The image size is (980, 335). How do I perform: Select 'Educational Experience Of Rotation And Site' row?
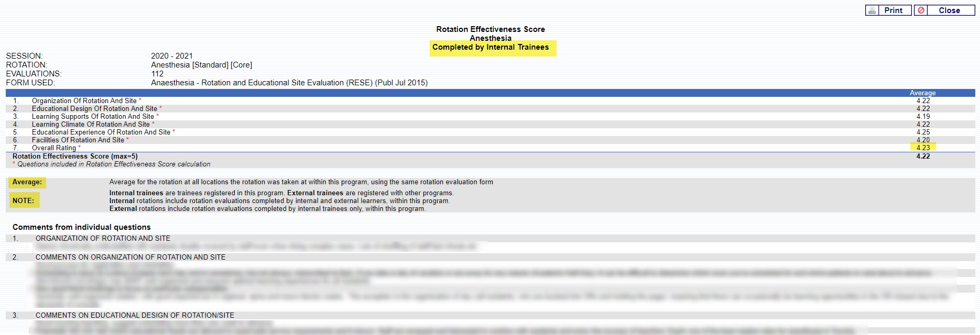[x=101, y=132]
